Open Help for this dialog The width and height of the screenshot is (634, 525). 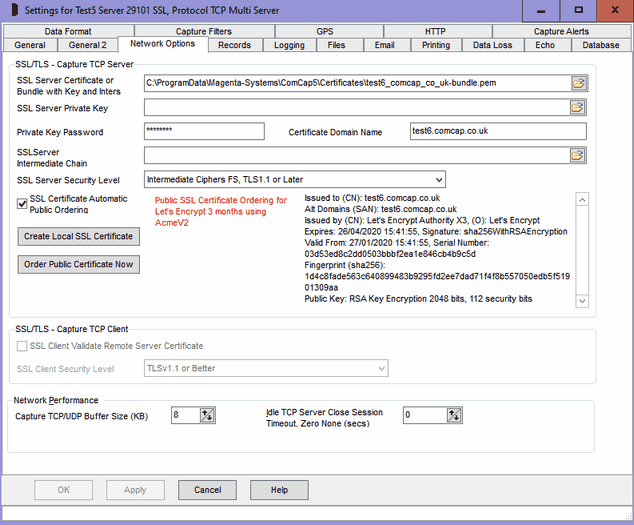pyautogui.click(x=279, y=490)
